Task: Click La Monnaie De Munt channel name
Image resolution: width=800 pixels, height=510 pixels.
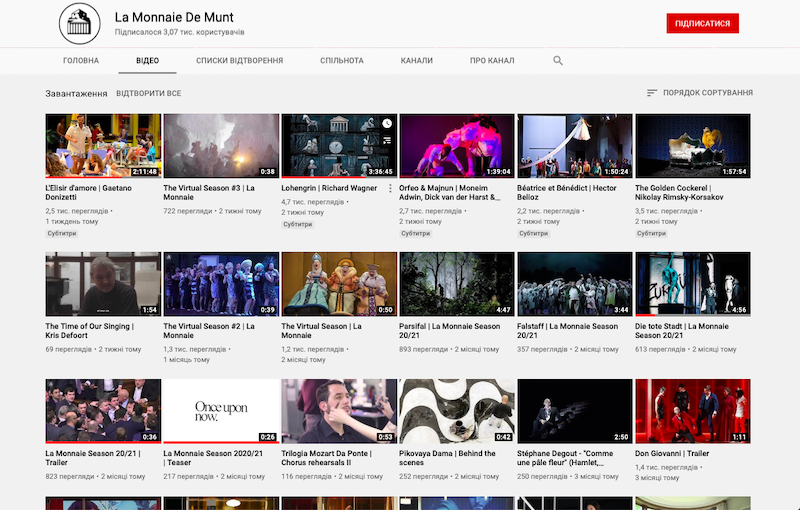Action: tap(174, 17)
